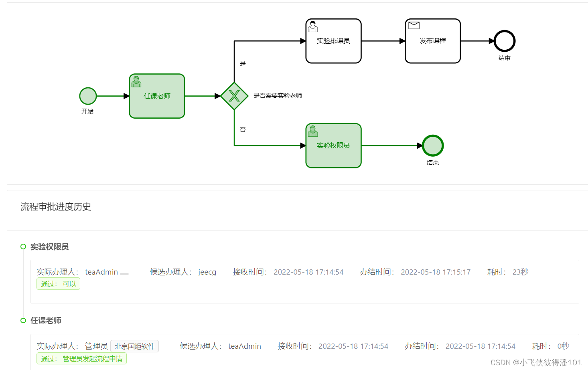Click the teaAdmin handler name link
Screen dimensions: 588x370
click(x=101, y=272)
